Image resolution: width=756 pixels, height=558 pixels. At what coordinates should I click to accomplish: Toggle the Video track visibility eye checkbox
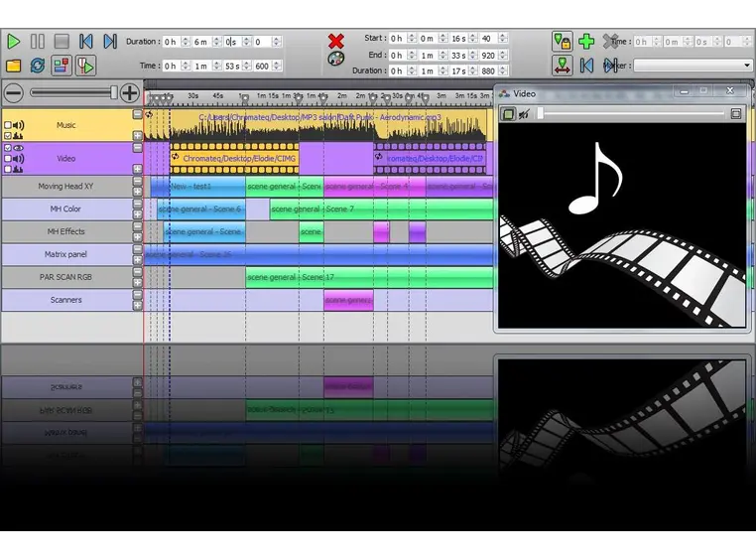(9, 148)
